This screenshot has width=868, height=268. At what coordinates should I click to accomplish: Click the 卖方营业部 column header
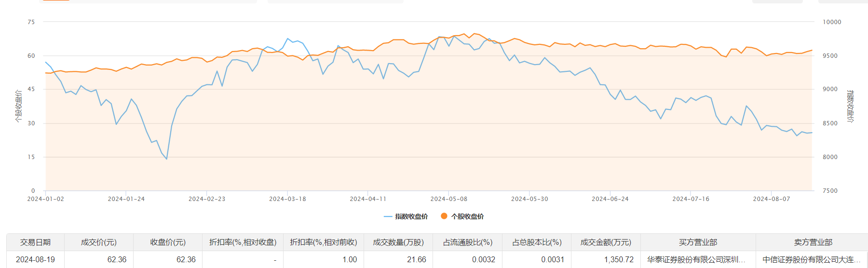coord(813,242)
